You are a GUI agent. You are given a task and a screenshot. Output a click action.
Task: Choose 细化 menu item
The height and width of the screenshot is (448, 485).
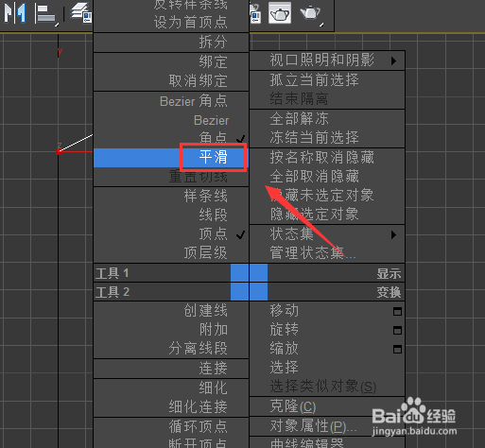point(213,388)
